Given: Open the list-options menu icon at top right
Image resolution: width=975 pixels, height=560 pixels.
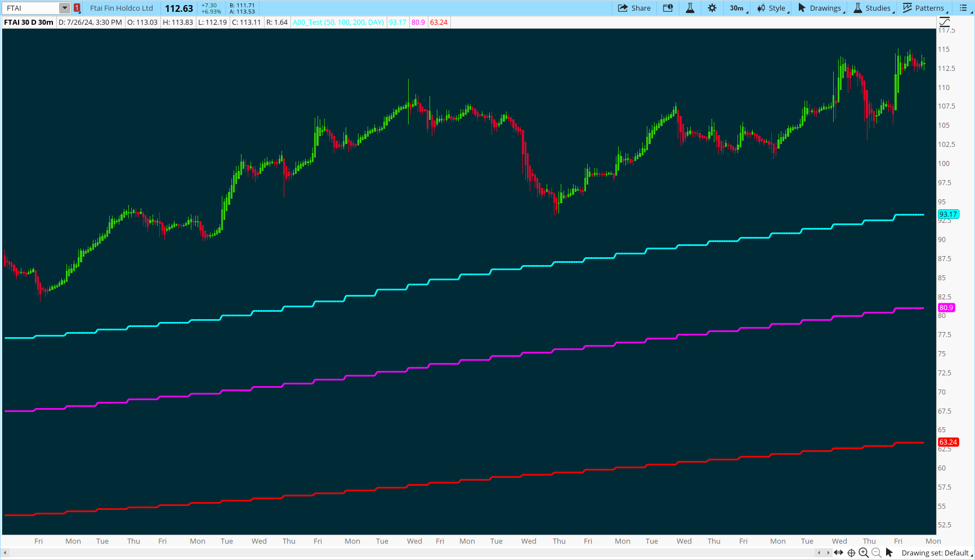Looking at the screenshot, I should tap(963, 8).
